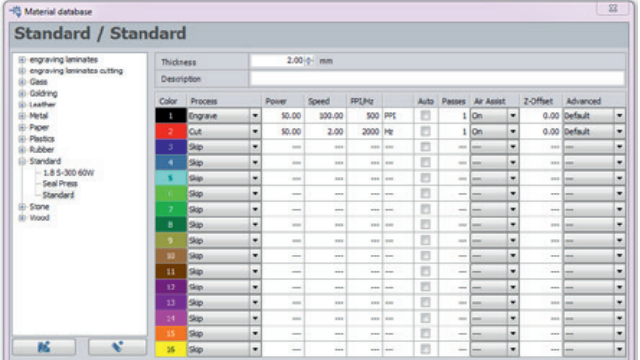640x360 pixels.
Task: Toggle Auto checkbox for color 3
Action: tap(425, 147)
